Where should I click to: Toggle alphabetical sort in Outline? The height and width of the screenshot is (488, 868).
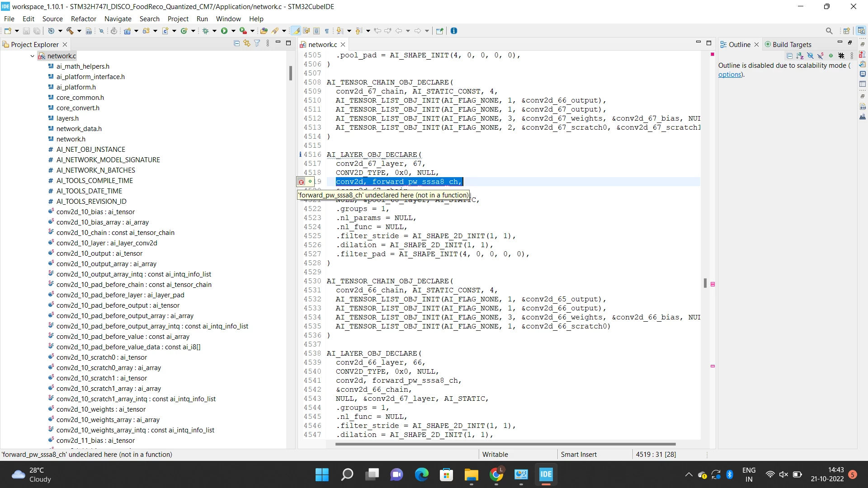pos(800,56)
